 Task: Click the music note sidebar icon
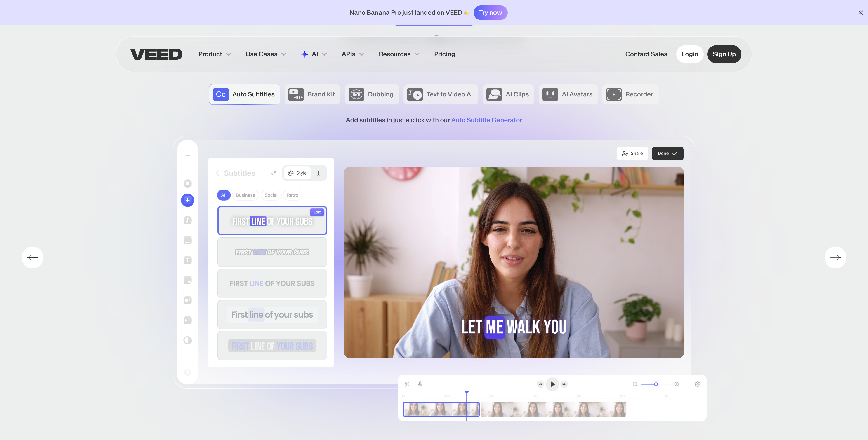(188, 220)
